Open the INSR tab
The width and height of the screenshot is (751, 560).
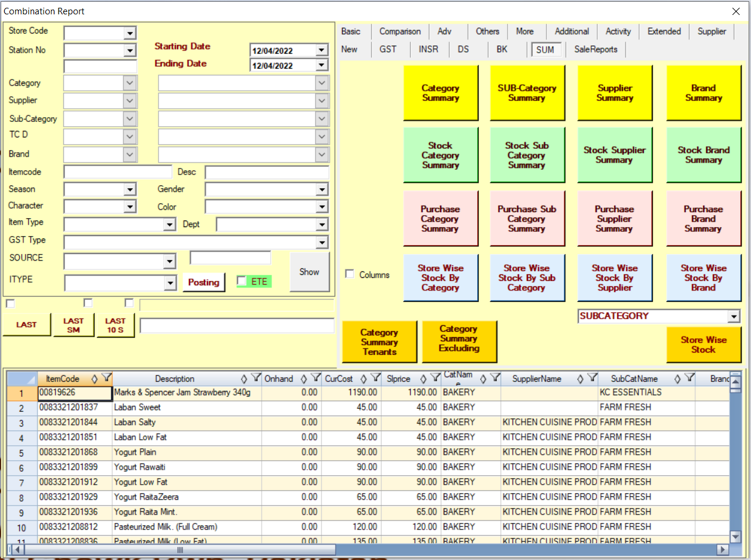[x=428, y=49]
